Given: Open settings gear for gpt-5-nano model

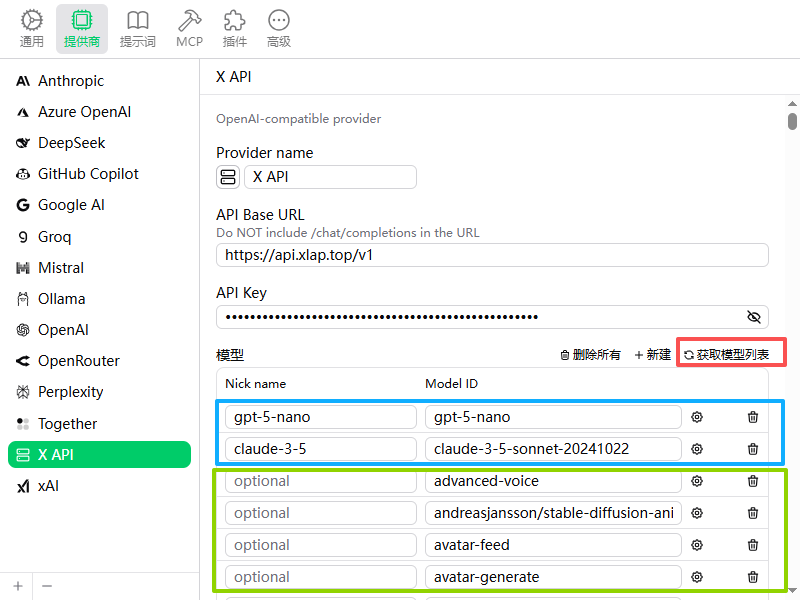Looking at the screenshot, I should tap(697, 417).
